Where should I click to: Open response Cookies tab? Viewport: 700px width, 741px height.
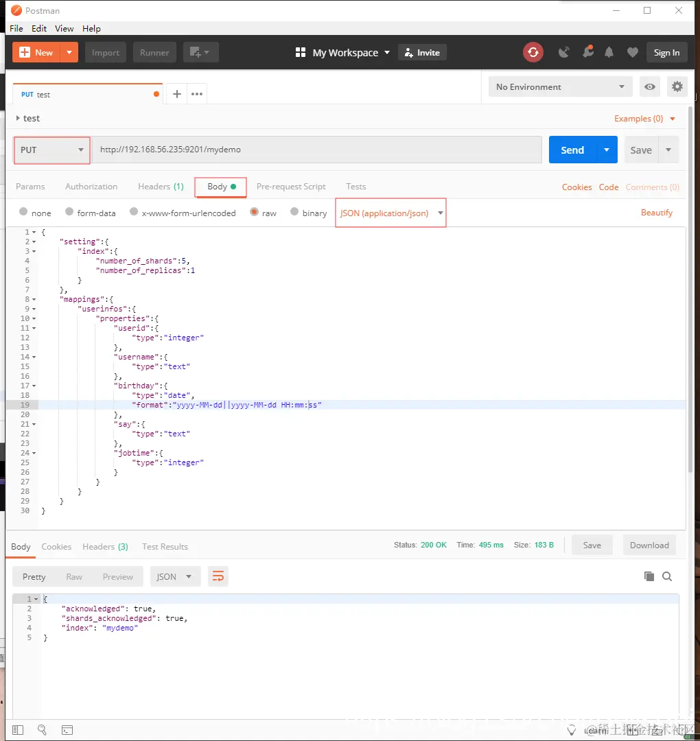pyautogui.click(x=56, y=546)
